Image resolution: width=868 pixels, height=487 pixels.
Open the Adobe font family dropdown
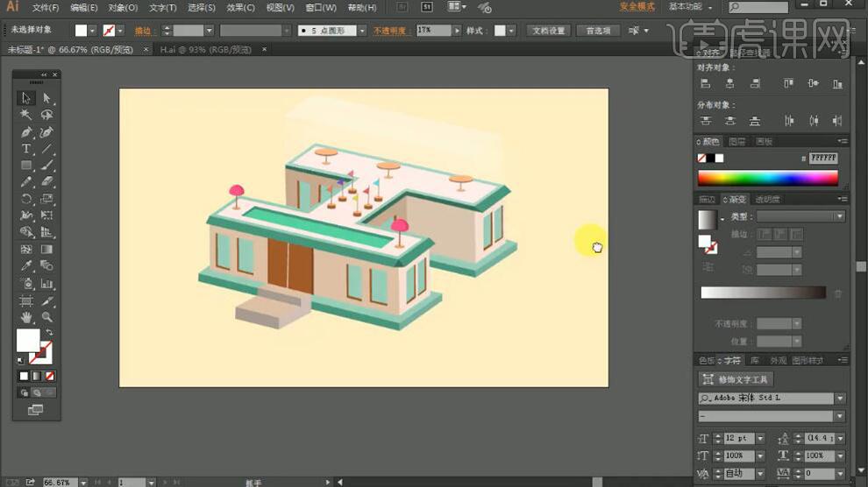point(840,398)
